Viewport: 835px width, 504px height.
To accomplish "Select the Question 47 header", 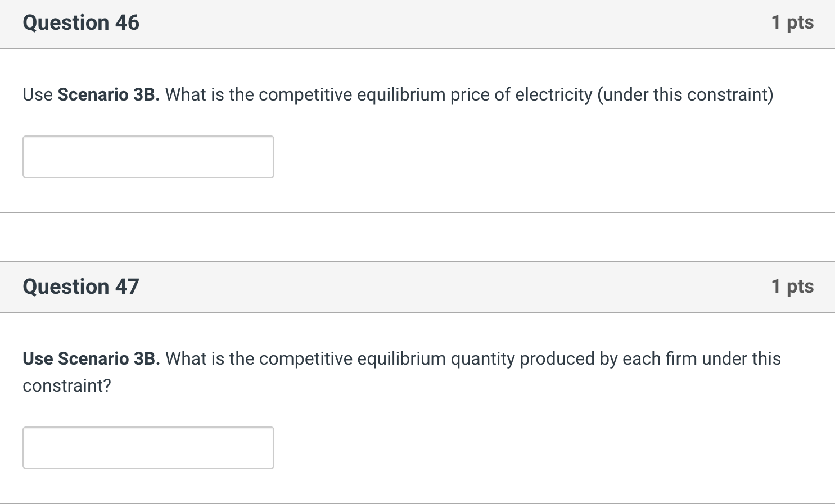I will tap(80, 287).
